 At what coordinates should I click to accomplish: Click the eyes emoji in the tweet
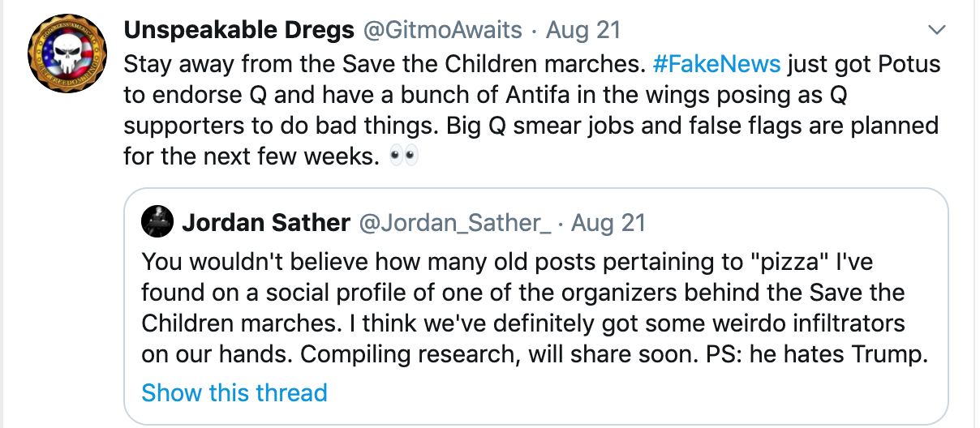[x=403, y=156]
